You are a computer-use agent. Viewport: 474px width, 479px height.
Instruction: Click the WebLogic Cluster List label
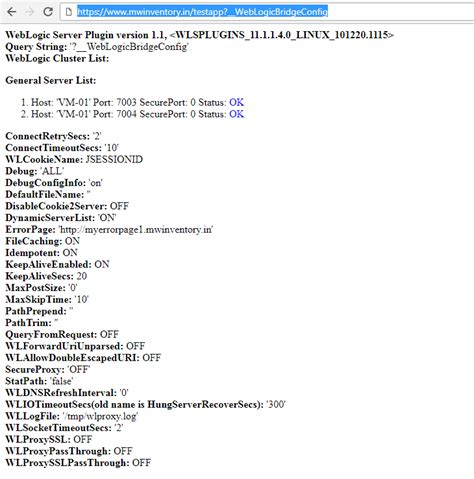tap(57, 58)
